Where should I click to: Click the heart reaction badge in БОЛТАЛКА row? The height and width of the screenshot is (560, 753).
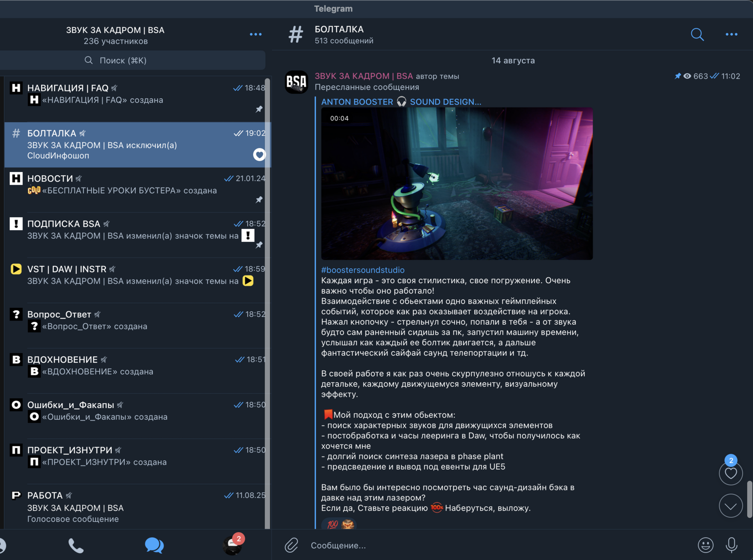[259, 155]
